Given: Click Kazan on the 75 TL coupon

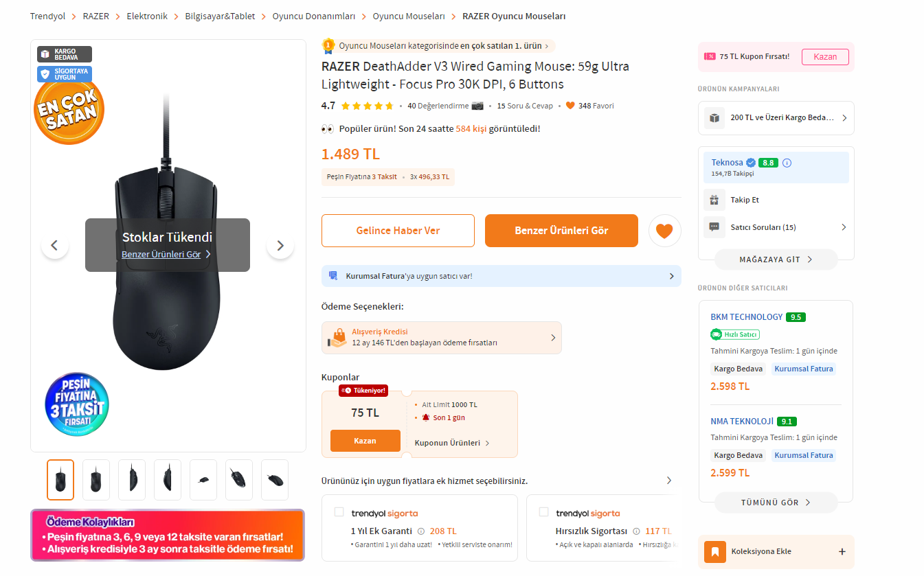Looking at the screenshot, I should tap(365, 441).
